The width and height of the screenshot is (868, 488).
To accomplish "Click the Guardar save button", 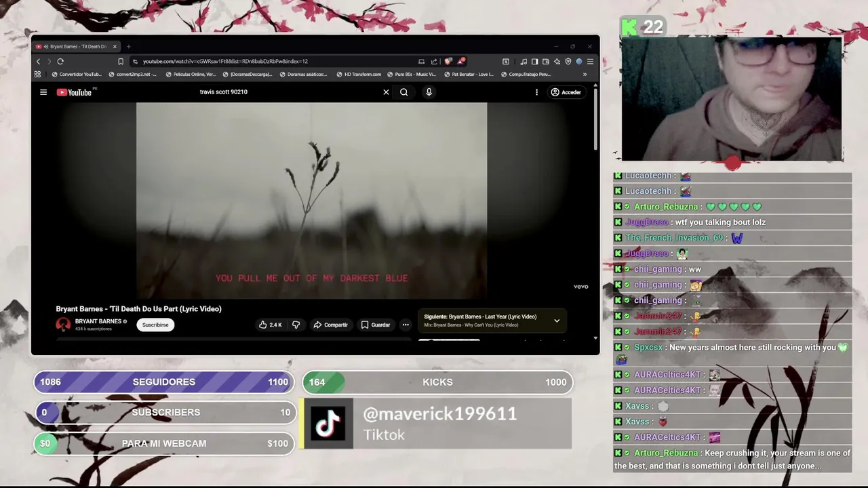I will pyautogui.click(x=375, y=325).
